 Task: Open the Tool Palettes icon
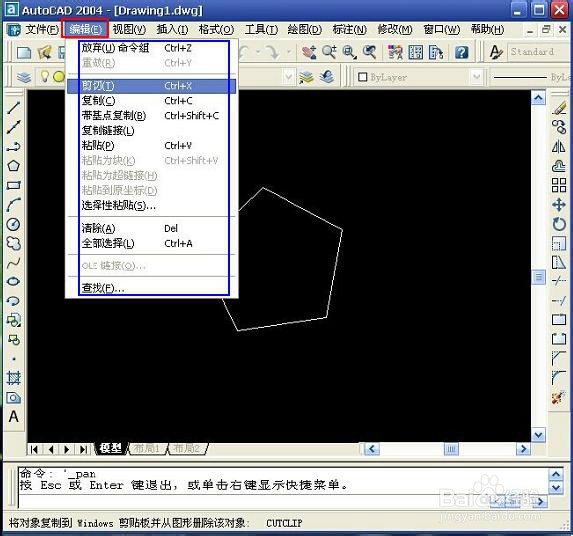tap(436, 53)
